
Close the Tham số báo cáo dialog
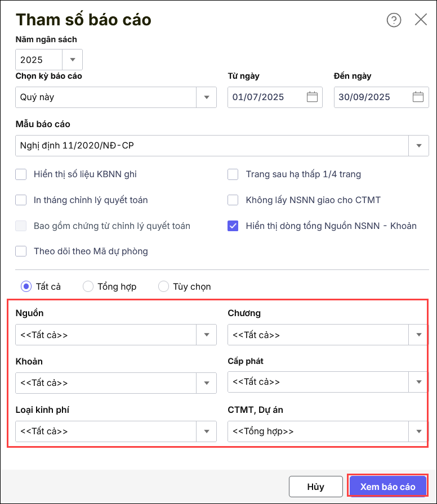[x=421, y=20]
